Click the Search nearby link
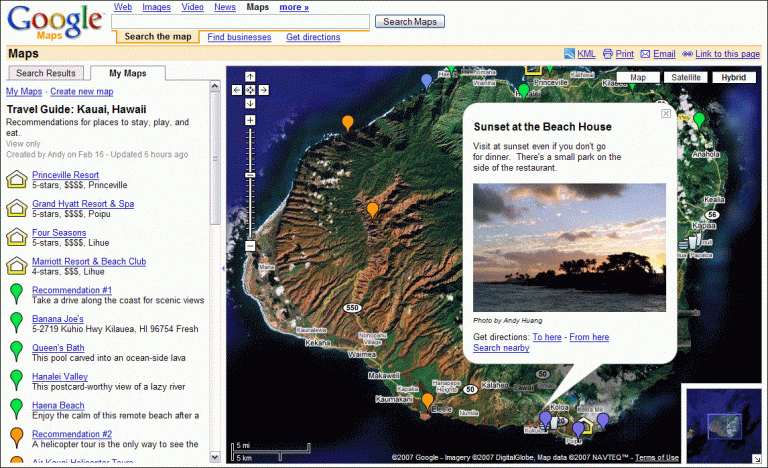 coord(501,348)
